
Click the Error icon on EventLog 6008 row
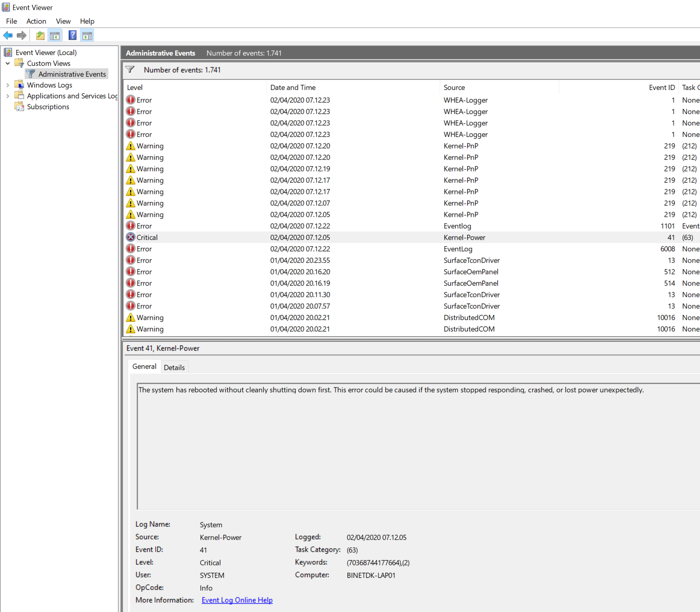point(130,249)
